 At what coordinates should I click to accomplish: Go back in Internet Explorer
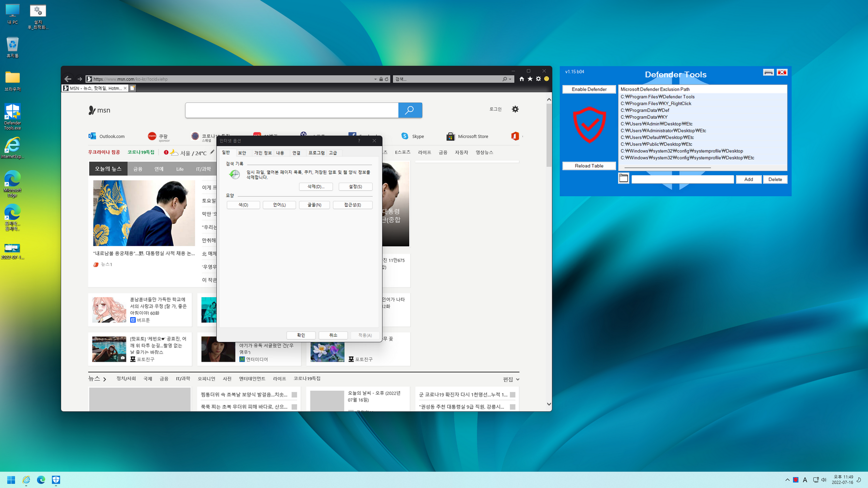click(x=68, y=79)
